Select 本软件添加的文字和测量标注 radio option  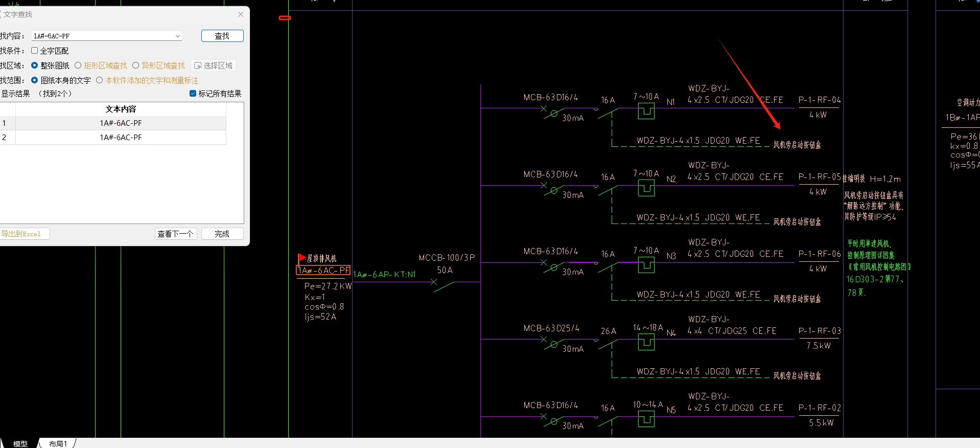pos(99,80)
